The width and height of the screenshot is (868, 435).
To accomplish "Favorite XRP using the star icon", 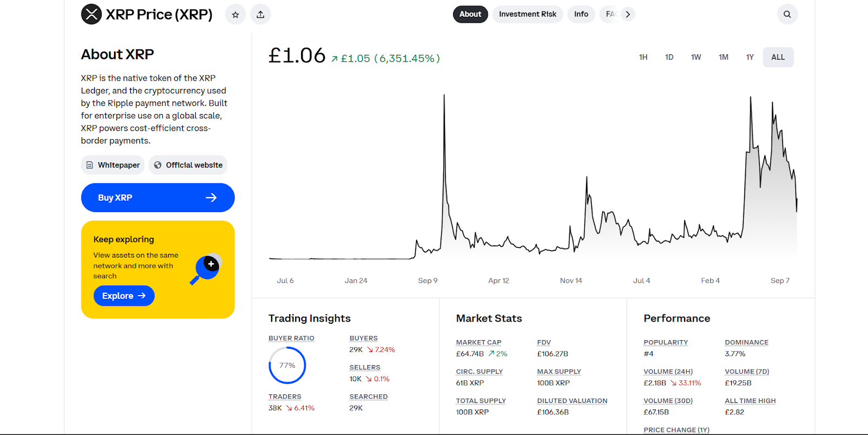I will (x=235, y=14).
